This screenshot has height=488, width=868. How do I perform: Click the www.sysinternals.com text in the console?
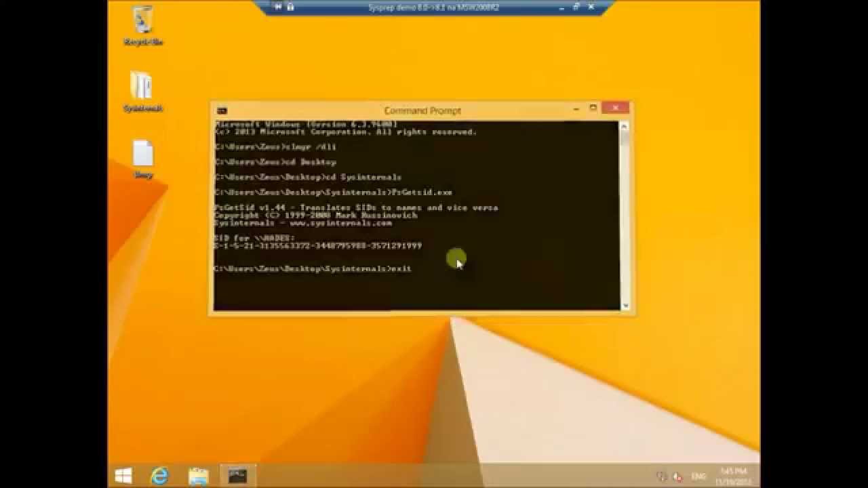pos(340,223)
